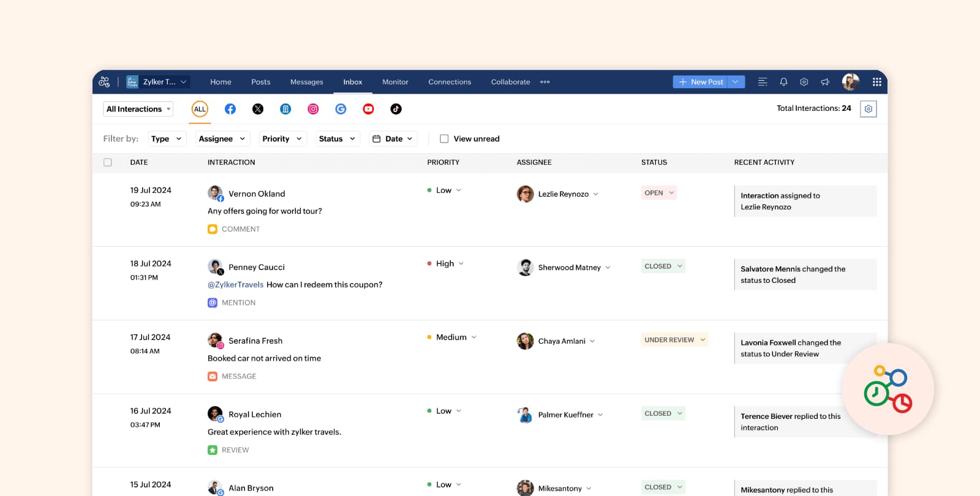Image resolution: width=980 pixels, height=496 pixels.
Task: Open Alan Bryson's interaction name
Action: 251,488
